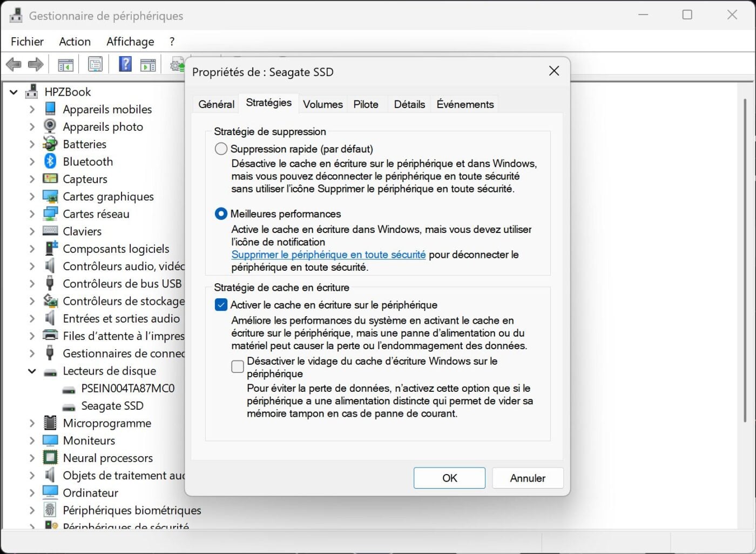Open Supprimer le périphérique en toute sécurité link

point(328,255)
